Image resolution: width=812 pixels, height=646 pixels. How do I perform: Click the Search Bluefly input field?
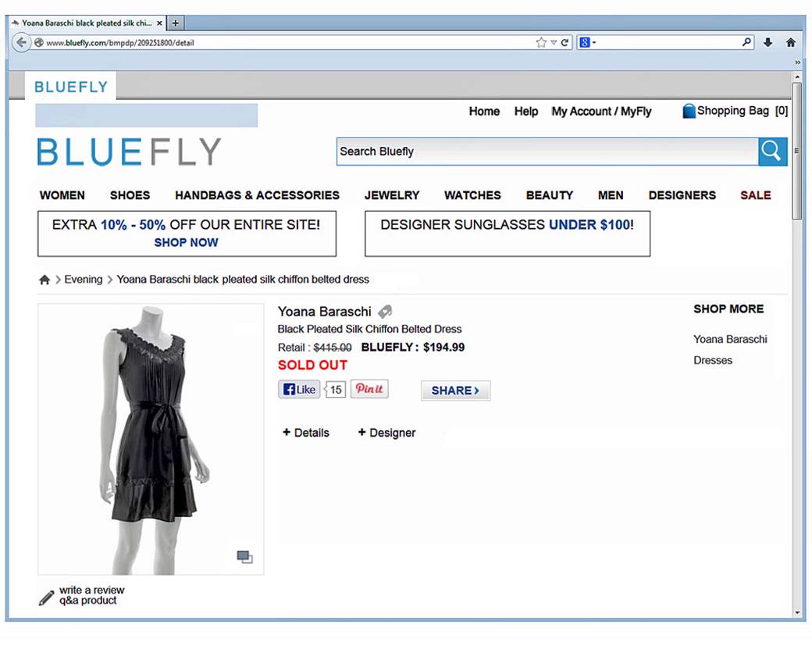pos(547,152)
